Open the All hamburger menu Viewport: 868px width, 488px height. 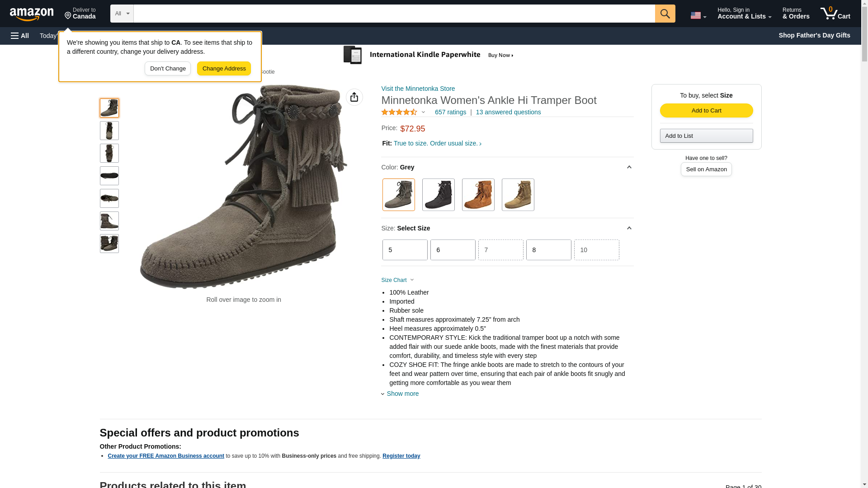pyautogui.click(x=20, y=36)
